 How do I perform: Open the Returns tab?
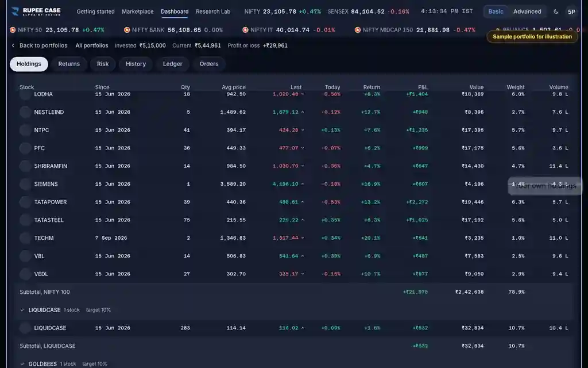[x=69, y=64]
